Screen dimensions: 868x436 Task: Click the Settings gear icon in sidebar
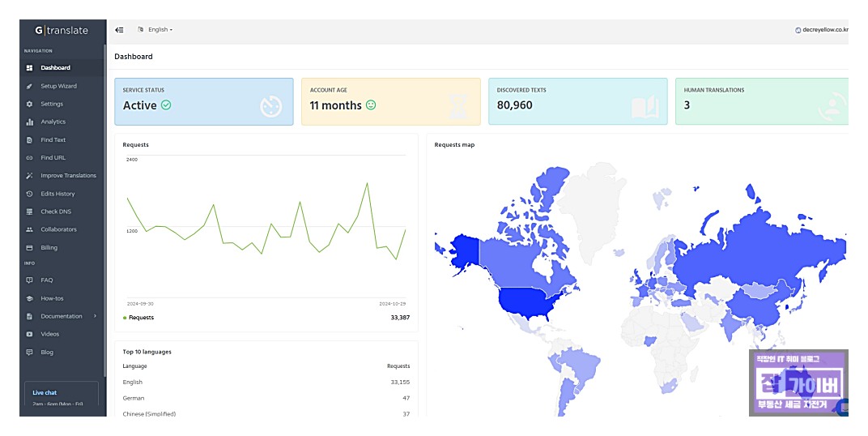[x=29, y=104]
